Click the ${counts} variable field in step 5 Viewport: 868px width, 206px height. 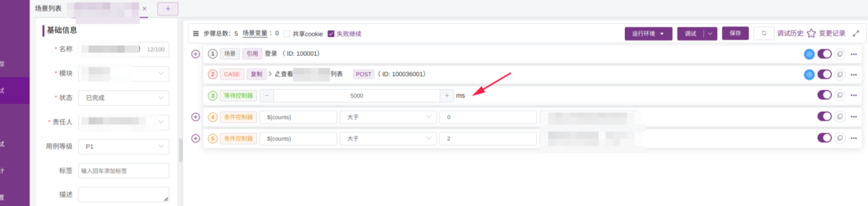click(x=298, y=138)
